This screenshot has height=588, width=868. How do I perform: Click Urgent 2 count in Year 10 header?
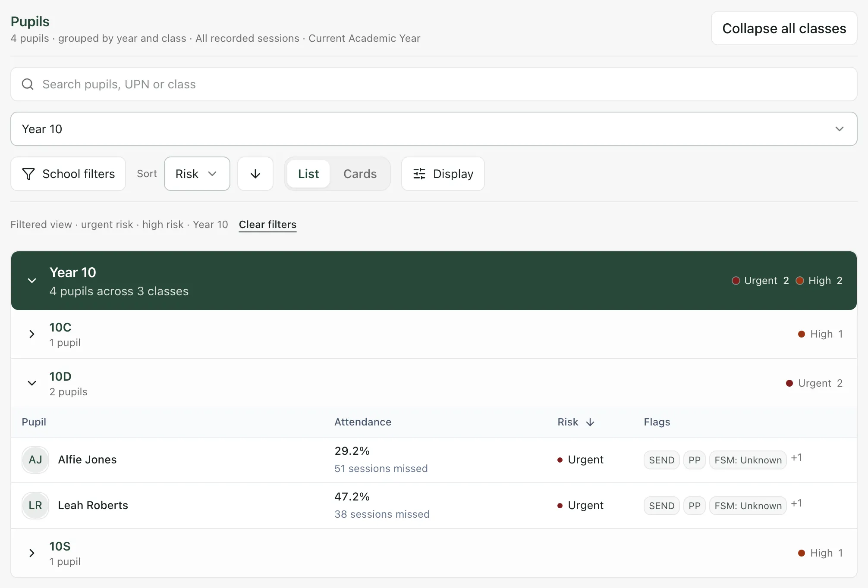(x=761, y=281)
